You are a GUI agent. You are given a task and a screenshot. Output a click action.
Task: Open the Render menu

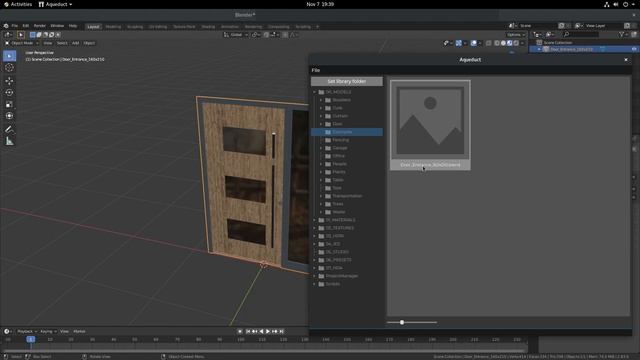[40, 26]
